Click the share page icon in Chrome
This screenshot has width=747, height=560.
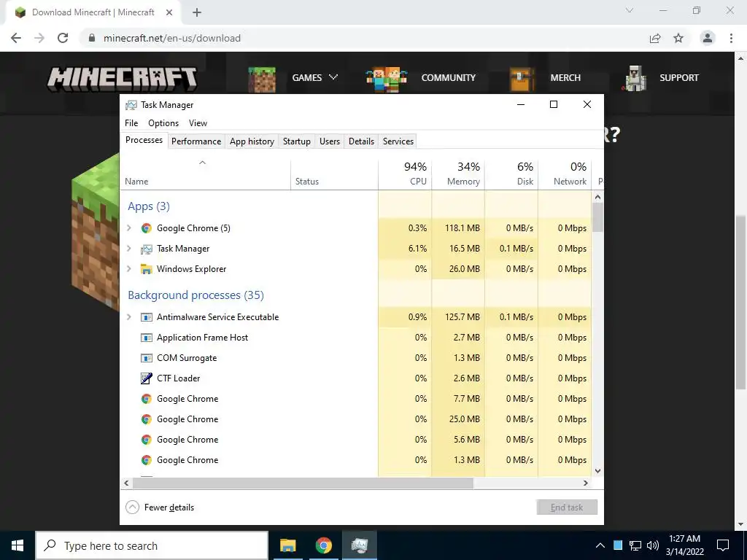coord(655,38)
